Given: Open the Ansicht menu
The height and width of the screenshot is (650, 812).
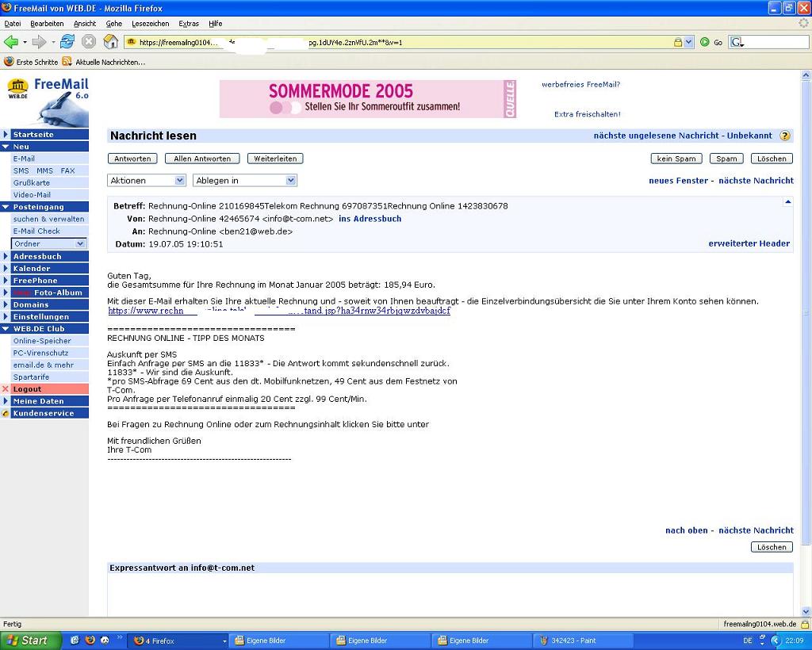Looking at the screenshot, I should [85, 24].
